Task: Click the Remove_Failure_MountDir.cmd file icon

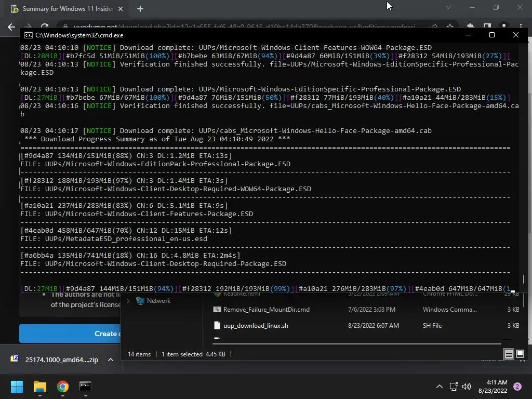Action: 217,310
